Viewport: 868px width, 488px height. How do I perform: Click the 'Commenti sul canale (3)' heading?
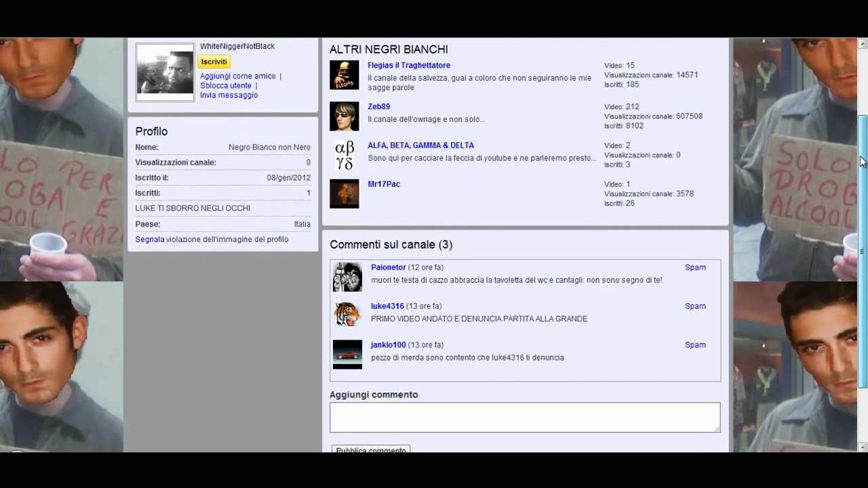pyautogui.click(x=391, y=245)
